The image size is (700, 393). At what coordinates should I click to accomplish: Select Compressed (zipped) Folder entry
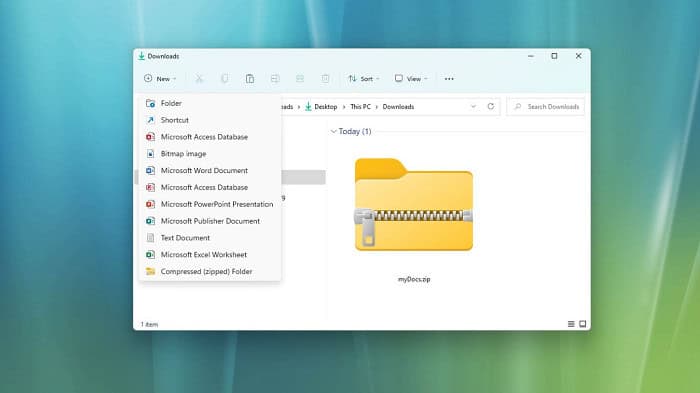point(210,272)
